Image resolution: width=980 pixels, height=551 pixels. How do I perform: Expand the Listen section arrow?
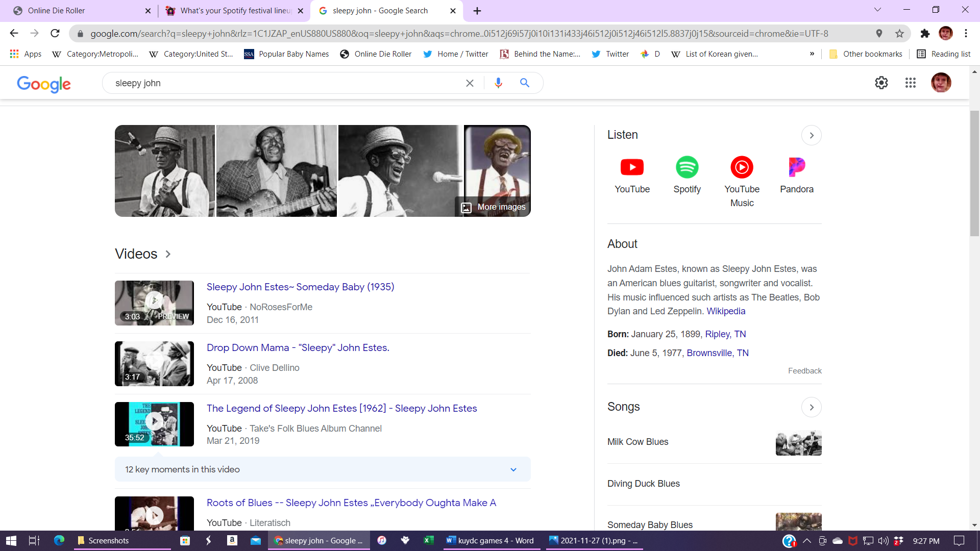coord(811,135)
